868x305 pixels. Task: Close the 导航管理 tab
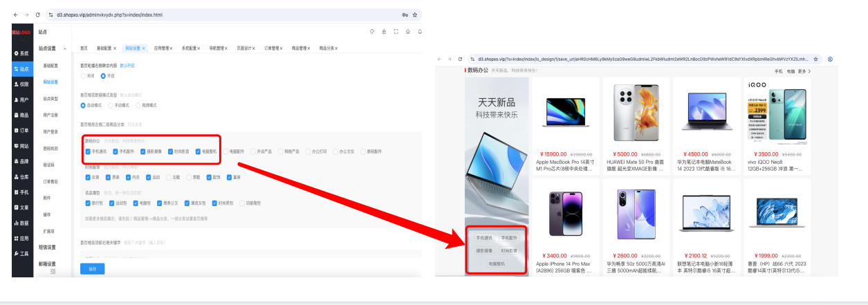click(x=226, y=48)
